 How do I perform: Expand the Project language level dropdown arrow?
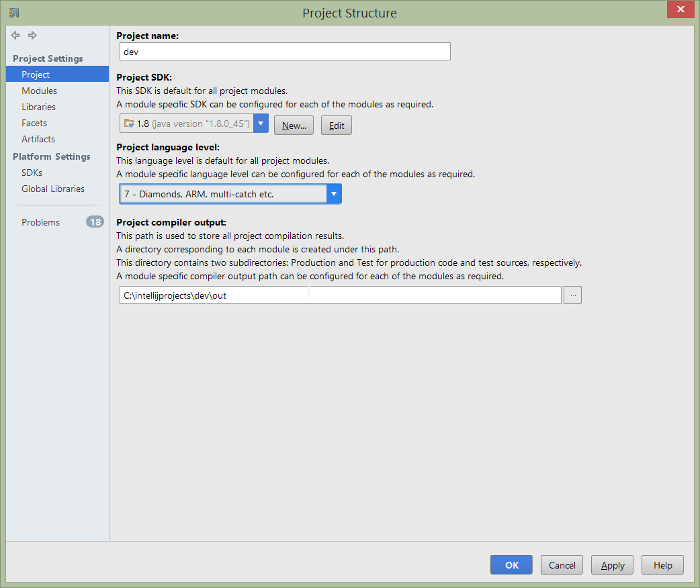pos(333,195)
